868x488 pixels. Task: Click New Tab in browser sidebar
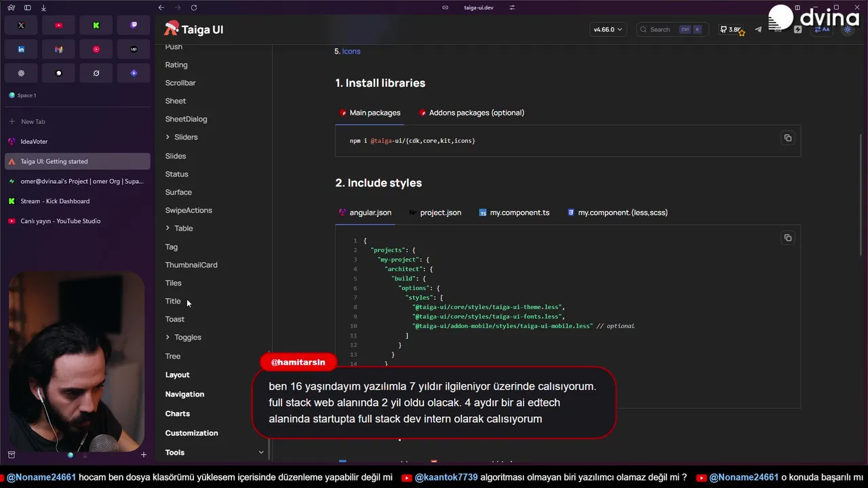(77, 121)
